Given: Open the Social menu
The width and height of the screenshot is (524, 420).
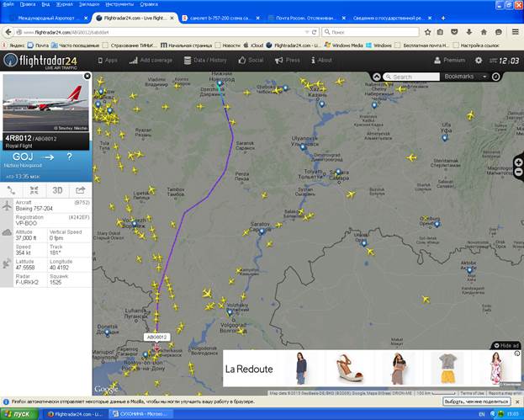Looking at the screenshot, I should tap(251, 61).
